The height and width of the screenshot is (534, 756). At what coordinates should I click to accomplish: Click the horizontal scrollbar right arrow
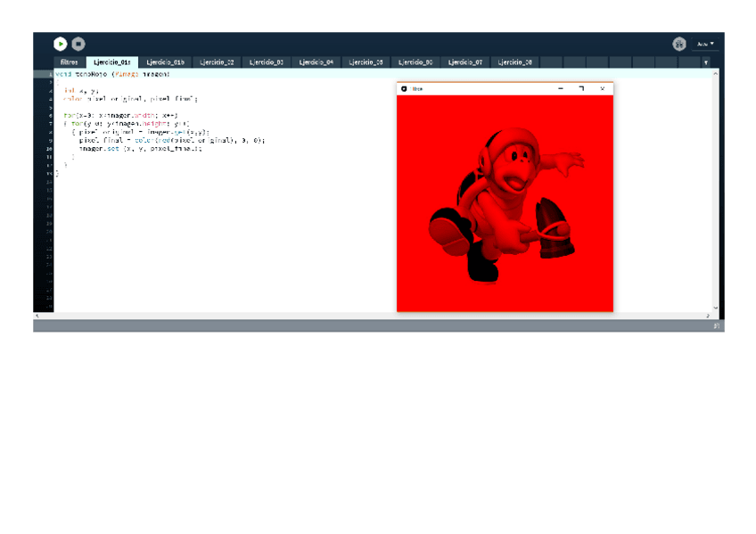point(708,316)
